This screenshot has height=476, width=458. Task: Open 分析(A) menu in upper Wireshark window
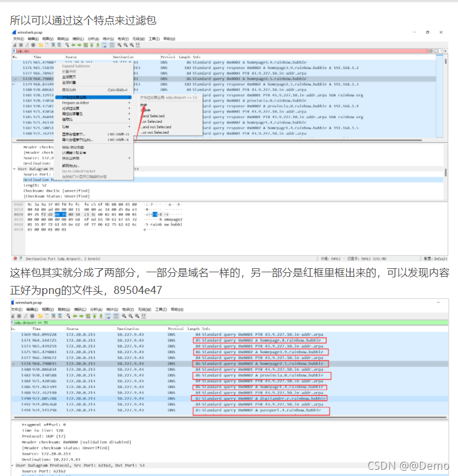pyautogui.click(x=94, y=39)
